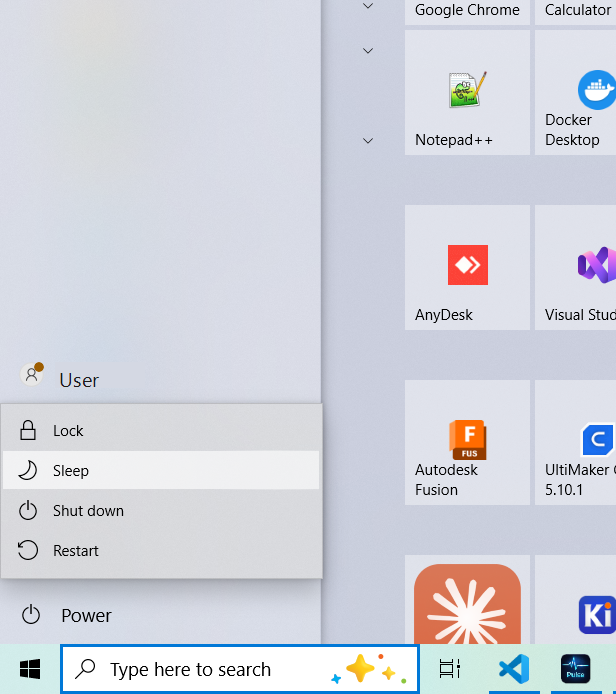Open Autodesk Fusion tile
This screenshot has height=694, width=616.
pyautogui.click(x=467, y=442)
